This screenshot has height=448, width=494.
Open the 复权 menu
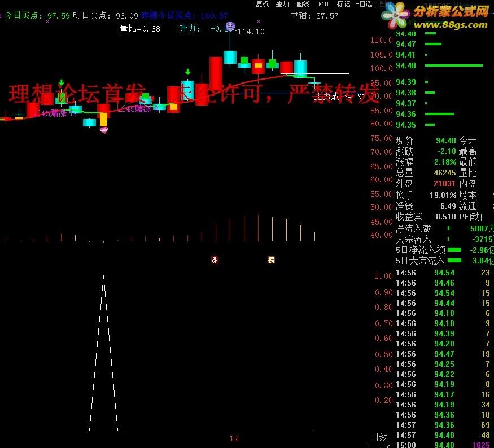tap(262, 4)
